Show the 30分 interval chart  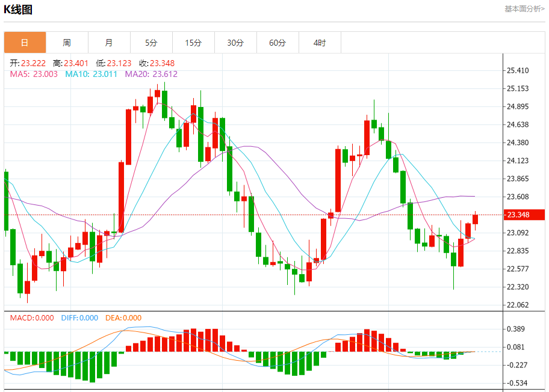click(x=235, y=43)
